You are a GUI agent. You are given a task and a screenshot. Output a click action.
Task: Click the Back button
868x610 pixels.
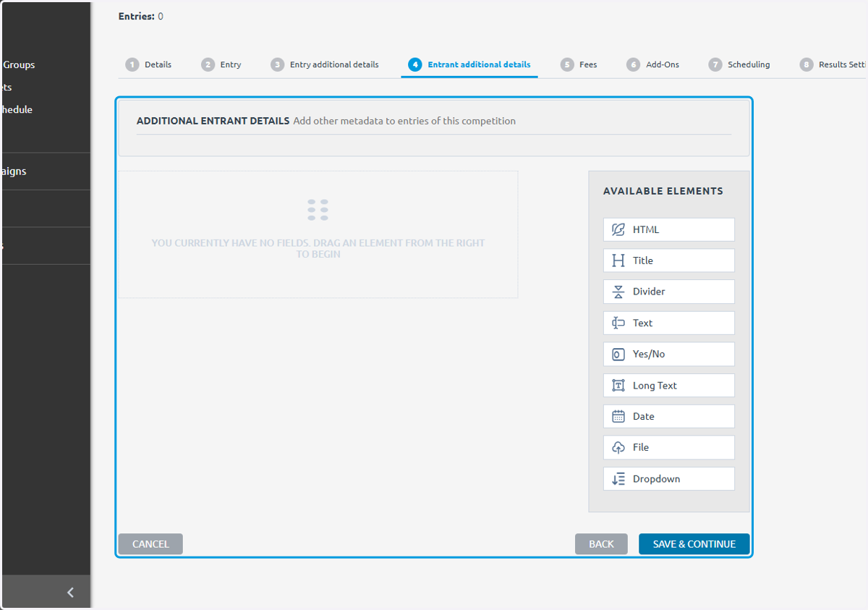click(601, 544)
